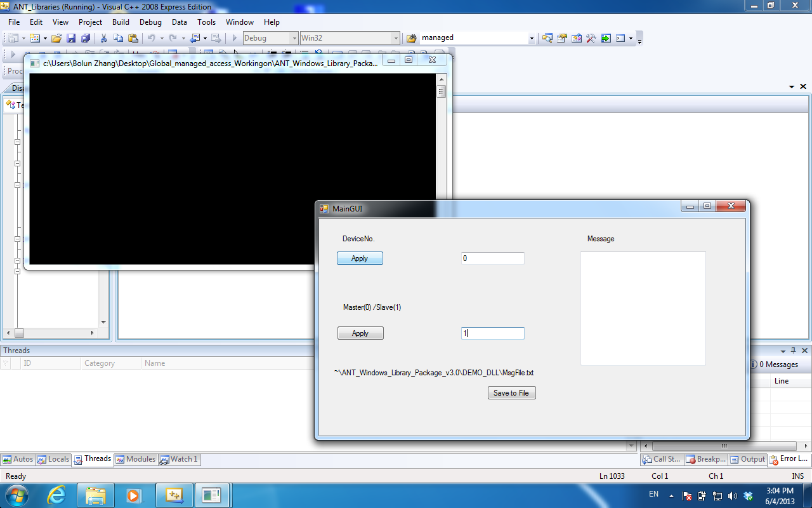Click the Category column header in Threads
812x508 pixels.
(x=111, y=363)
